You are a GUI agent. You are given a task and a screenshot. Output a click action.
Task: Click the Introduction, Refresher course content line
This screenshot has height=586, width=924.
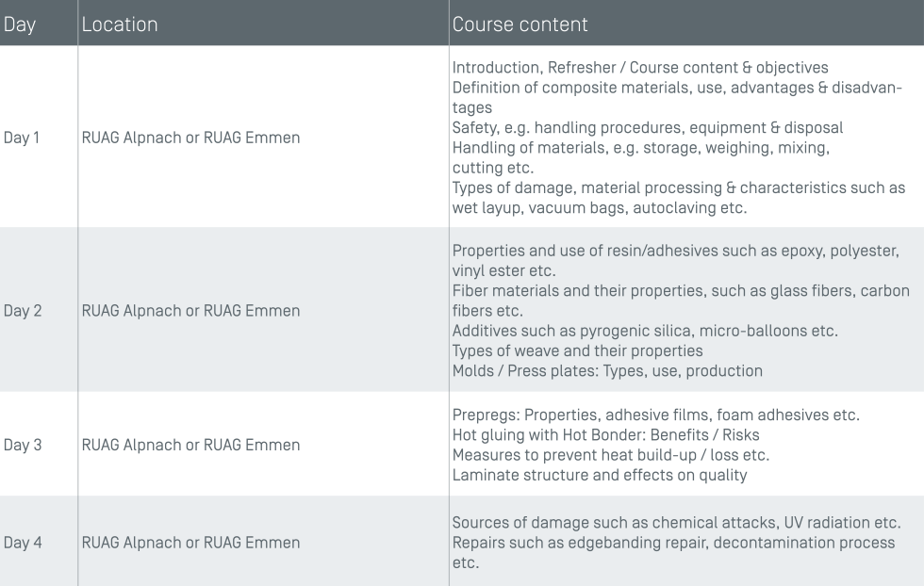click(x=639, y=67)
